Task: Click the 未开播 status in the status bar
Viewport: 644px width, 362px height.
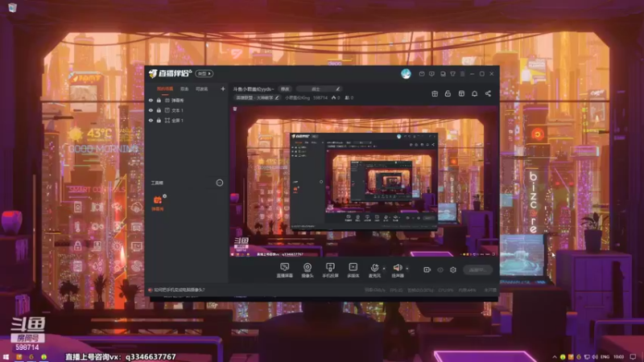Action: coord(490,290)
